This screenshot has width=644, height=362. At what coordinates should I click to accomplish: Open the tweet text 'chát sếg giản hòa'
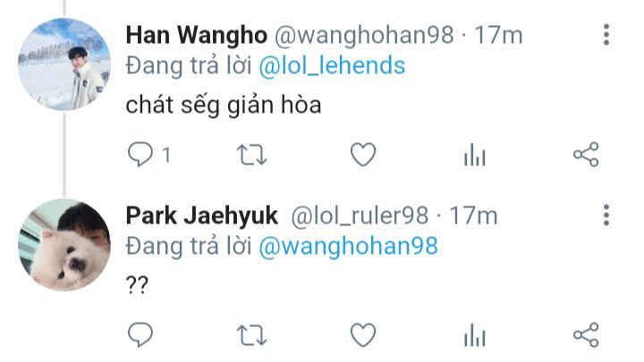tap(224, 105)
